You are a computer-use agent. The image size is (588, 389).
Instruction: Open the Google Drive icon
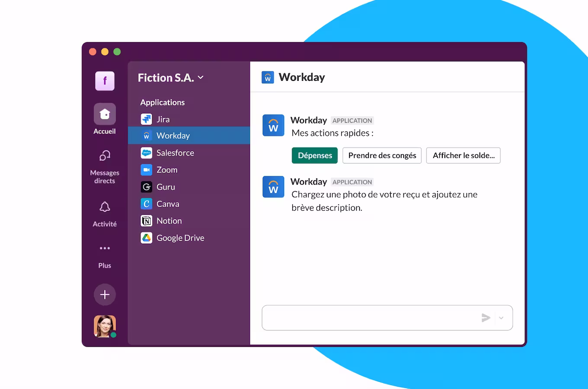coord(147,238)
